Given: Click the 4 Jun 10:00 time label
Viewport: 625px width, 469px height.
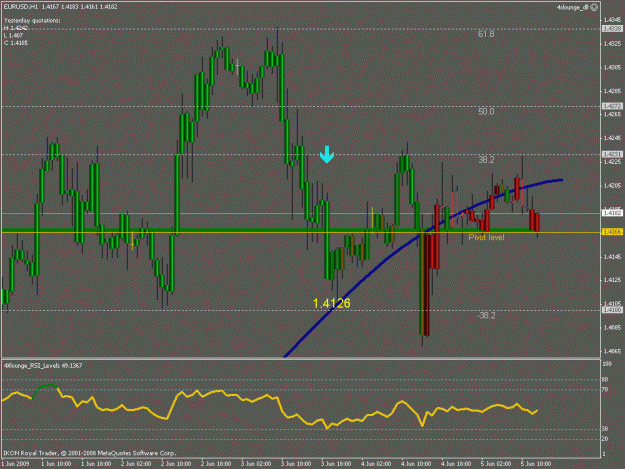Looking at the screenshot, I should coord(416,464).
